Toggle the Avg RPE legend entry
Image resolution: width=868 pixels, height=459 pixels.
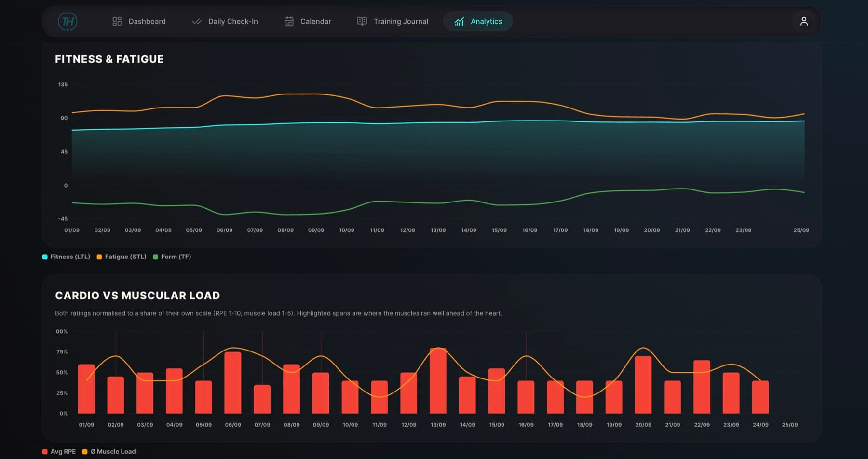click(59, 451)
